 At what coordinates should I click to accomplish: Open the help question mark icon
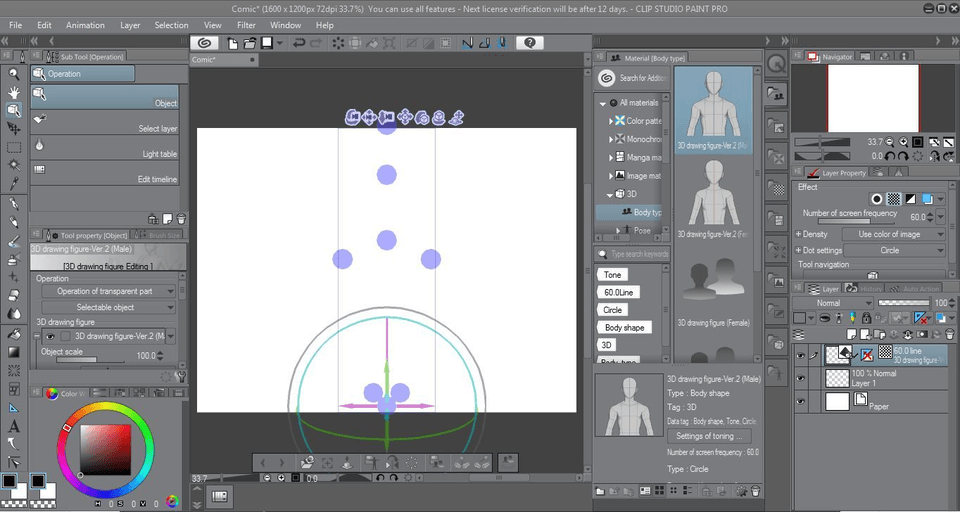click(x=530, y=43)
